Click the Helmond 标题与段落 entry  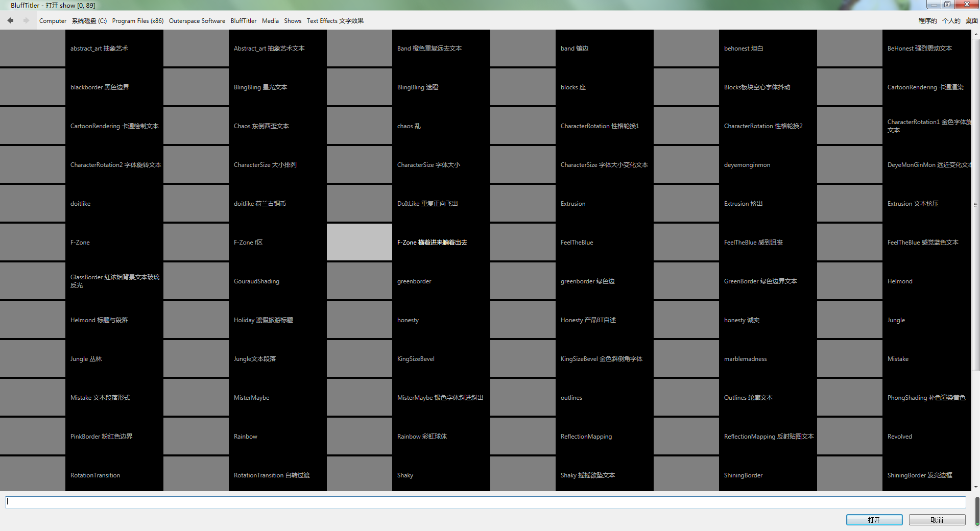pos(99,320)
